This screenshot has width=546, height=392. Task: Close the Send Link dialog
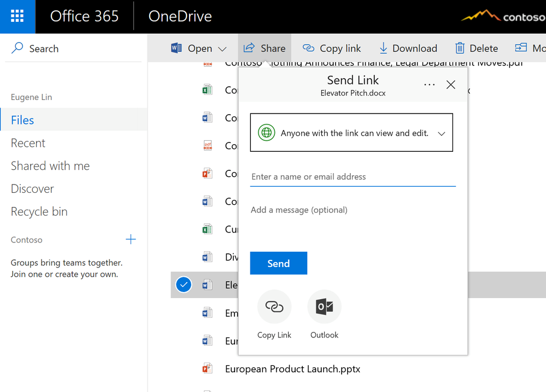point(450,85)
